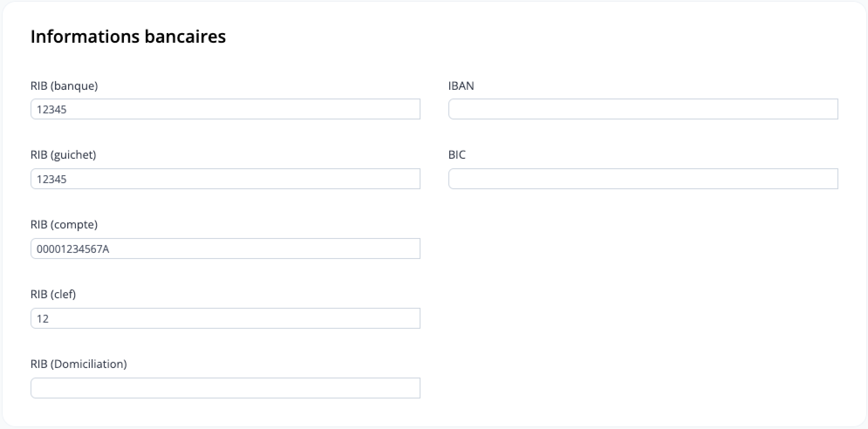868x429 pixels.
Task: Click the "BIC" field label
Action: 457,155
